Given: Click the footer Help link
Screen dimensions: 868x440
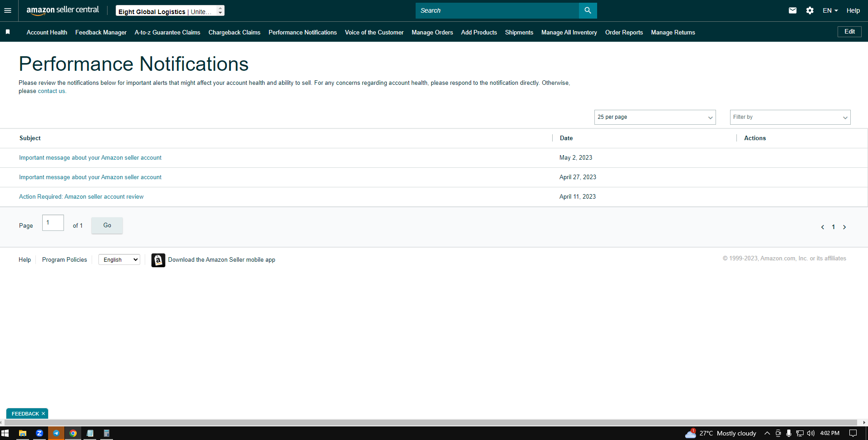Looking at the screenshot, I should click(25, 260).
